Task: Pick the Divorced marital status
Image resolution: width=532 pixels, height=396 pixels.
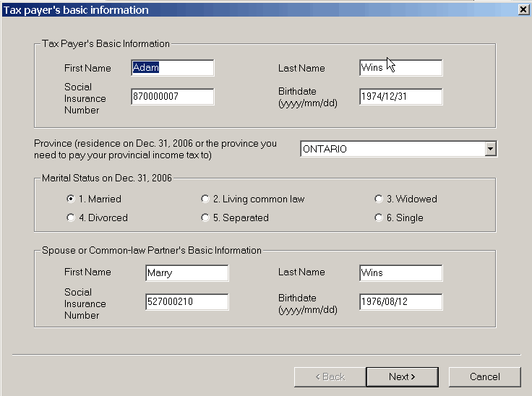Action: coord(71,218)
